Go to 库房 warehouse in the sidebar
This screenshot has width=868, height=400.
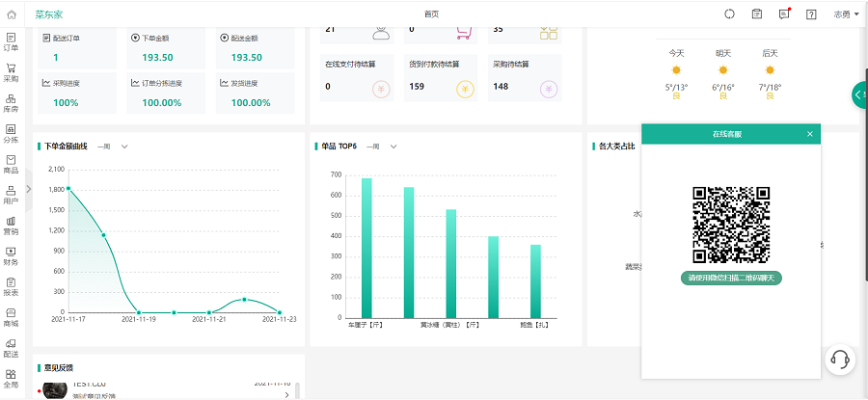click(11, 102)
